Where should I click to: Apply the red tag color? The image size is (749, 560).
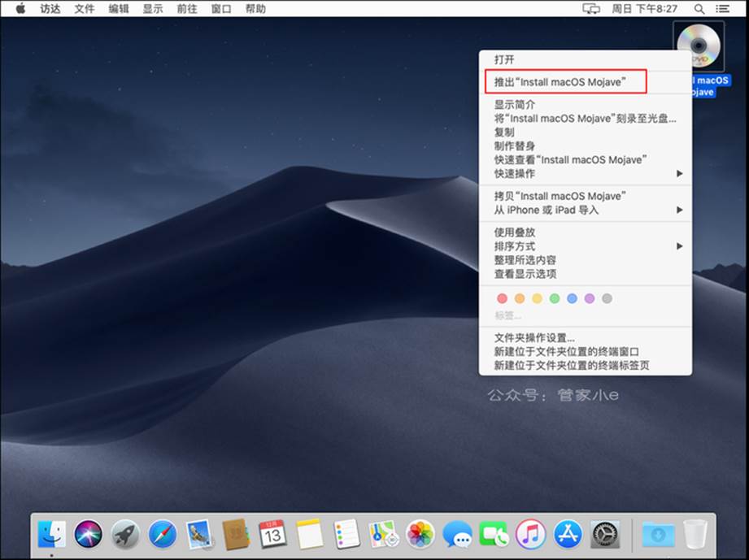(x=502, y=298)
